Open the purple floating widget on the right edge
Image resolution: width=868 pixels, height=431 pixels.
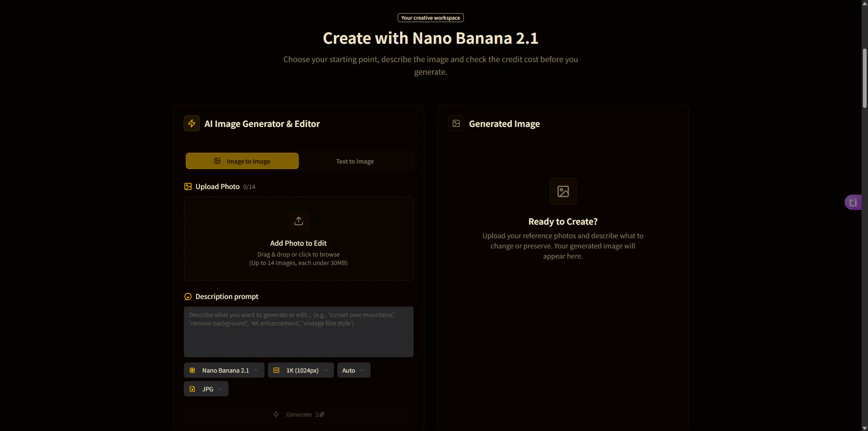(853, 203)
